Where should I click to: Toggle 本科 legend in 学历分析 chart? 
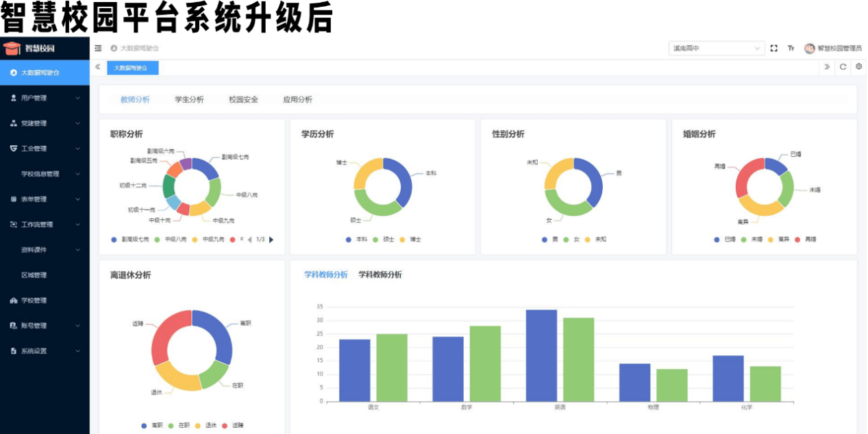[x=357, y=240]
